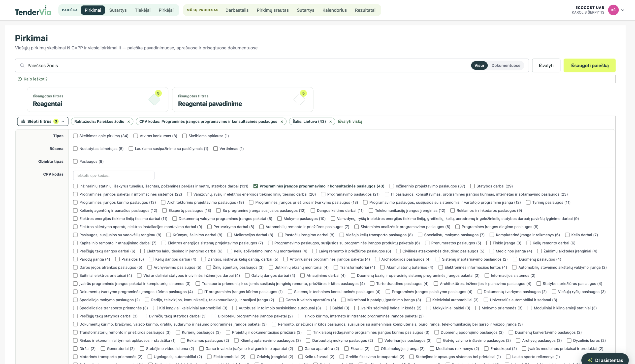Click Išvalyti viską link
Image resolution: width=635 pixels, height=364 pixels.
[x=350, y=121]
